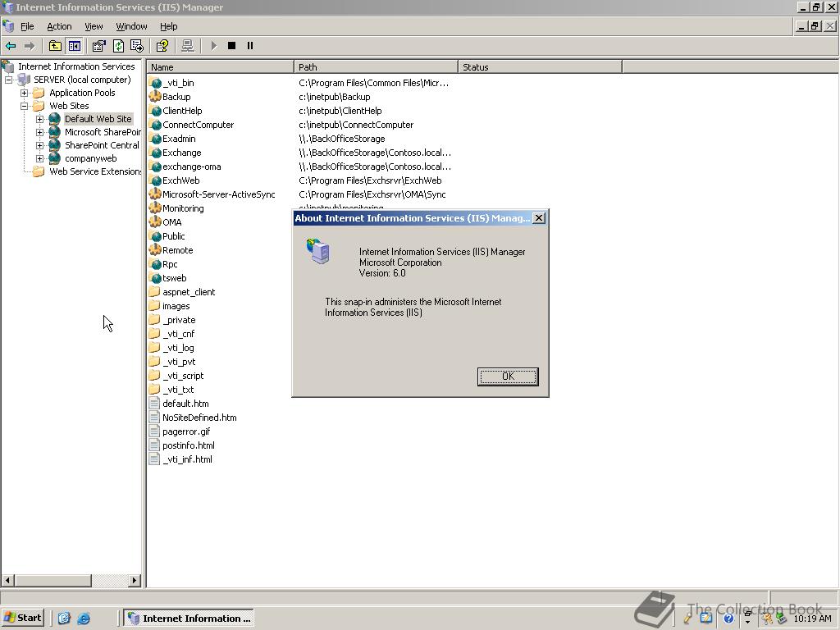Sort list by Path column header
This screenshot has width=840, height=630.
click(376, 67)
